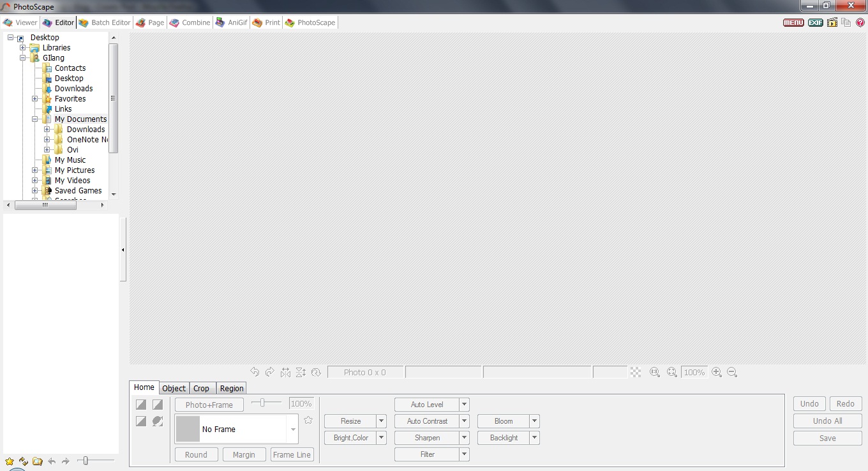Click the Round button
The height and width of the screenshot is (471, 868).
click(196, 454)
